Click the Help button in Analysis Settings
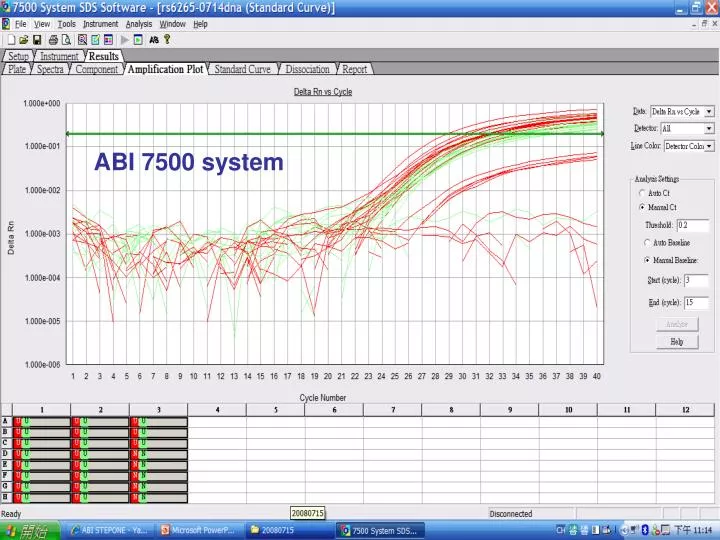 click(677, 342)
